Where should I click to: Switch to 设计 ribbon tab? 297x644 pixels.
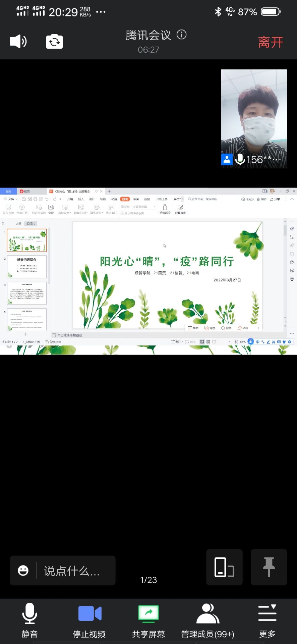[92, 199]
